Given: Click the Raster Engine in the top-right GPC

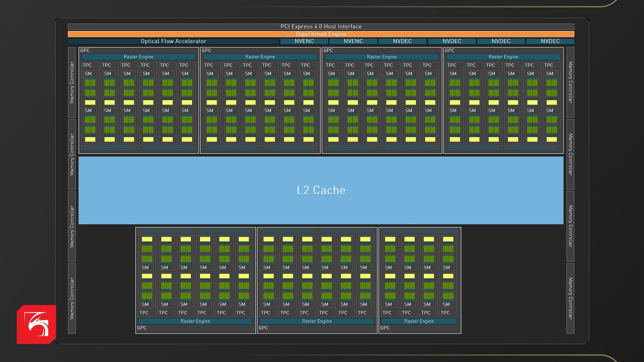Looking at the screenshot, I should coord(503,57).
